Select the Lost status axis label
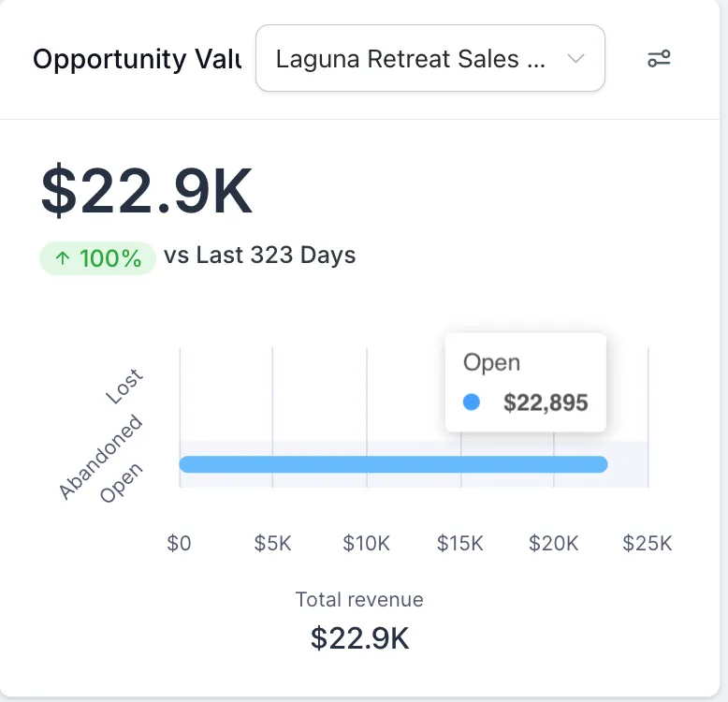The image size is (728, 702). point(124,387)
